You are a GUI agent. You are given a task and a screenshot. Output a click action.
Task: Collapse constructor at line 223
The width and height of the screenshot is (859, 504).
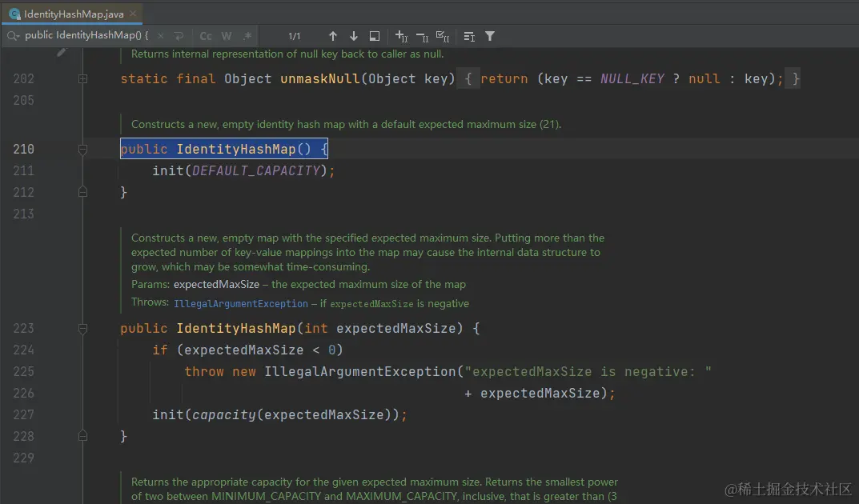click(x=82, y=328)
